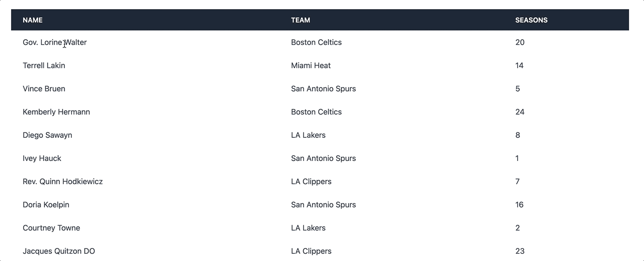Click Diego Sawayn's LA Lakers team cell
The height and width of the screenshot is (261, 644).
click(308, 135)
